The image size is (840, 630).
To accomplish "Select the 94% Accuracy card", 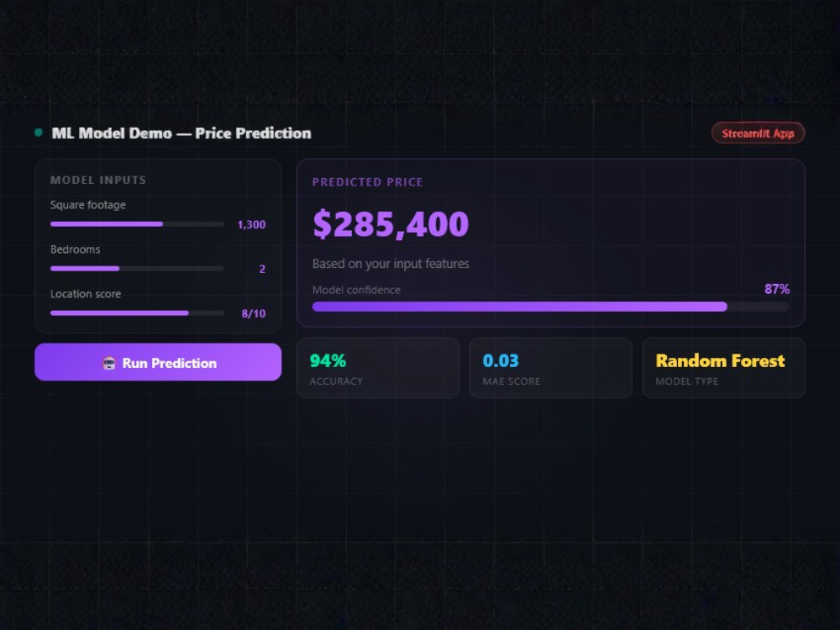I will [378, 368].
